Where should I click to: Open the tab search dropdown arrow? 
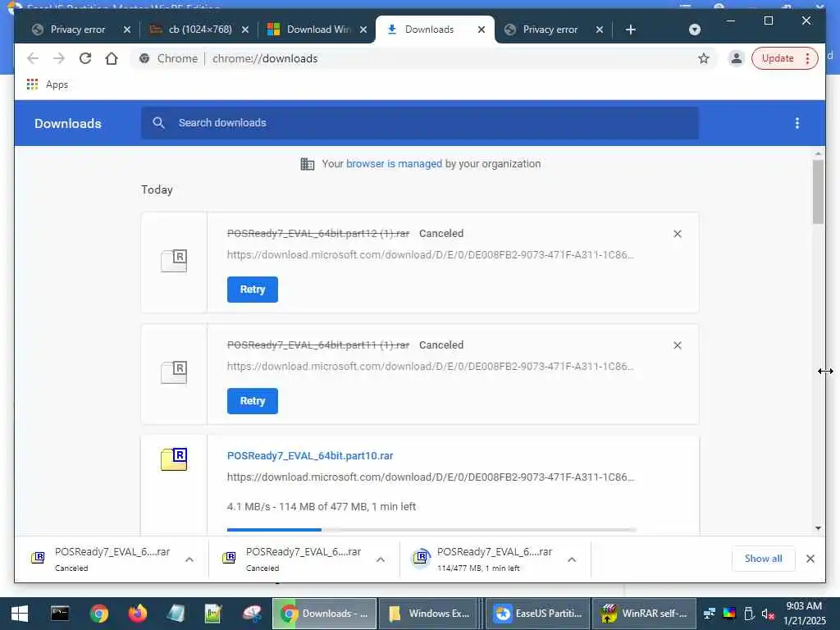coord(695,30)
